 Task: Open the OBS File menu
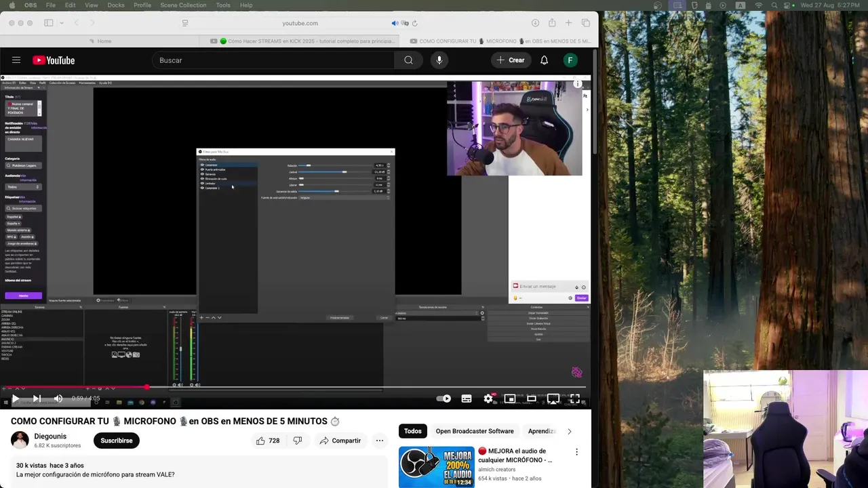click(51, 5)
